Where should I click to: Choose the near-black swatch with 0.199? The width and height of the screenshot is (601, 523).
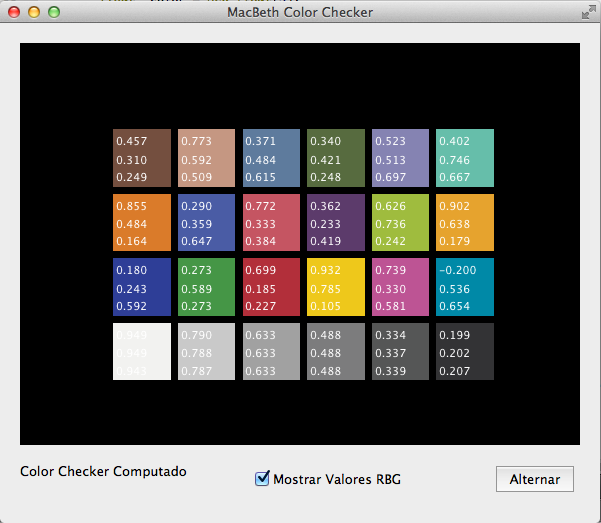click(x=465, y=351)
